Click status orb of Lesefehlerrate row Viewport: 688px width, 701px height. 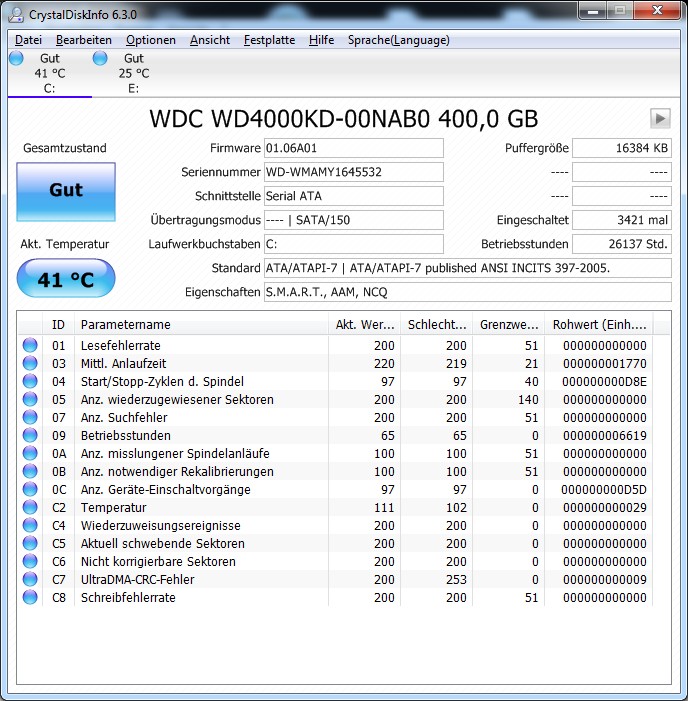(30, 346)
